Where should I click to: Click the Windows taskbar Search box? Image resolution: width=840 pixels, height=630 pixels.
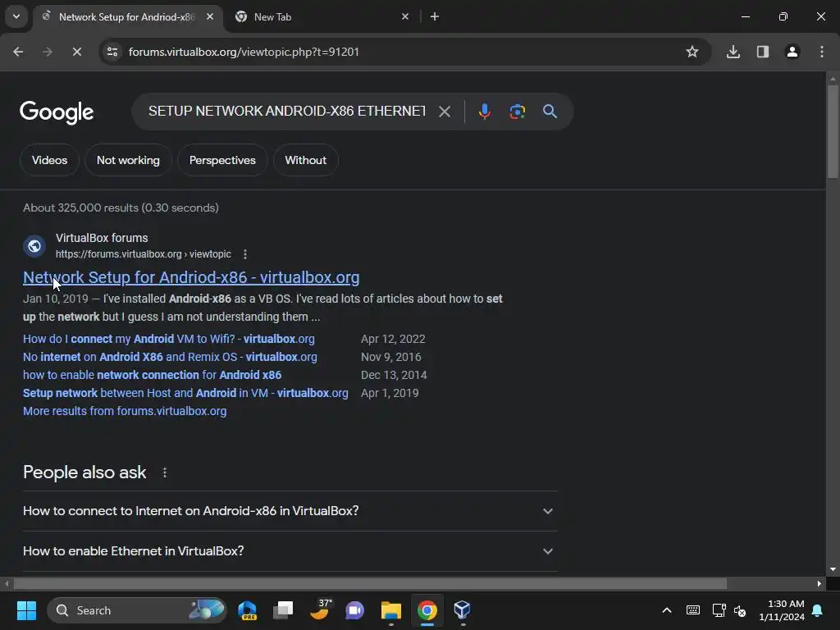(x=138, y=610)
